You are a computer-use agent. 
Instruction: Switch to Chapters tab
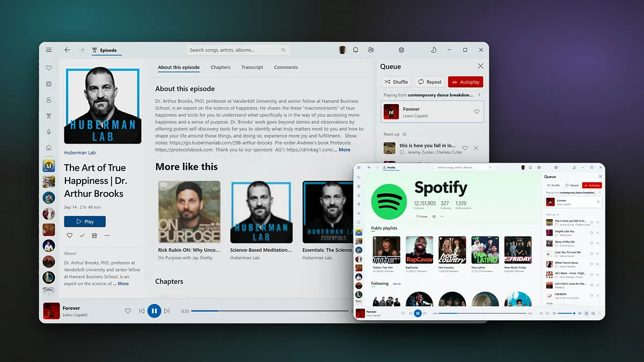coord(221,67)
